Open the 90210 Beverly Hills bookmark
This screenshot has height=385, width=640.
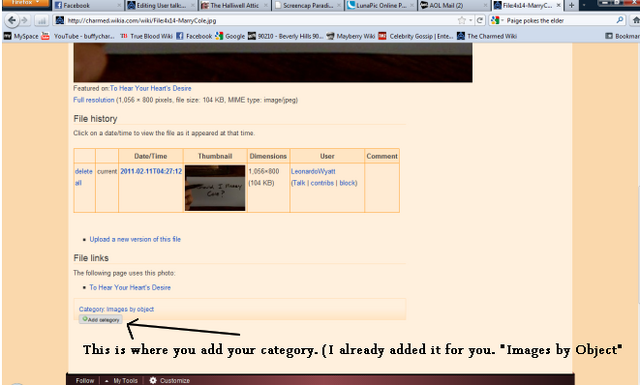(x=285, y=36)
